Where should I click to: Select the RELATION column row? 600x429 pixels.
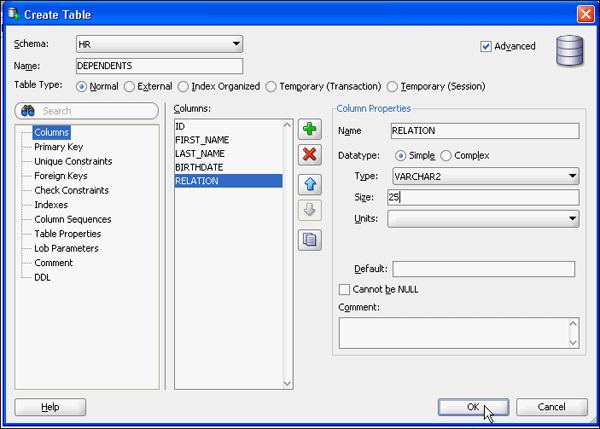pyautogui.click(x=228, y=181)
